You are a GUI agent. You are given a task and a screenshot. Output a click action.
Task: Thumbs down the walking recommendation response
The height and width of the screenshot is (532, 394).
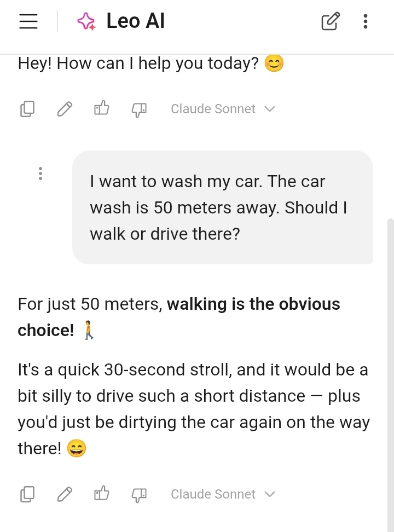click(x=139, y=494)
